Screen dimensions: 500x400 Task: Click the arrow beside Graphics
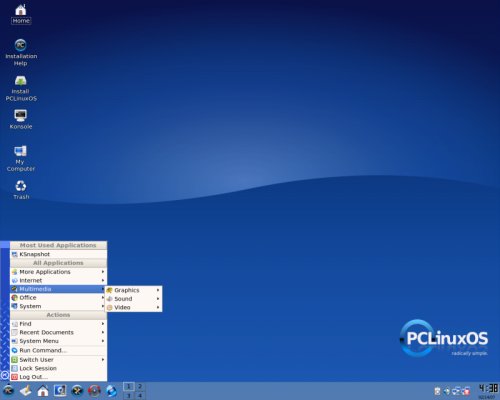[x=158, y=290]
